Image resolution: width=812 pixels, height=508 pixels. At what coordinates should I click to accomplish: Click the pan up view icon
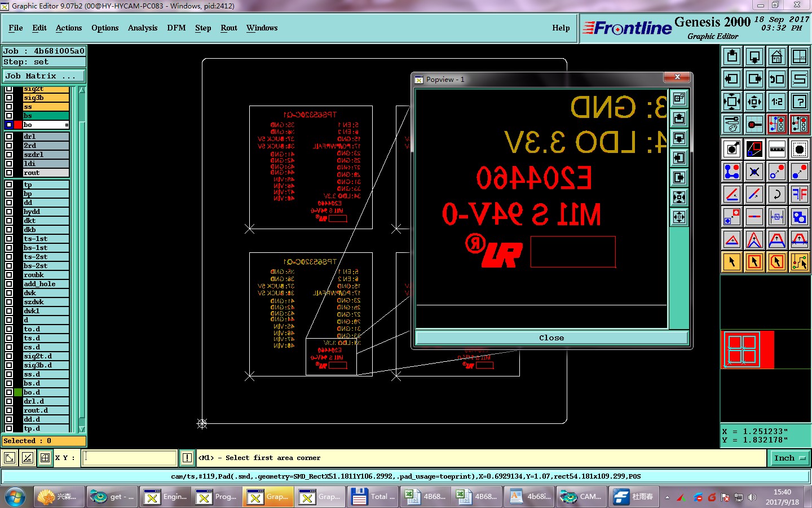[x=732, y=56]
